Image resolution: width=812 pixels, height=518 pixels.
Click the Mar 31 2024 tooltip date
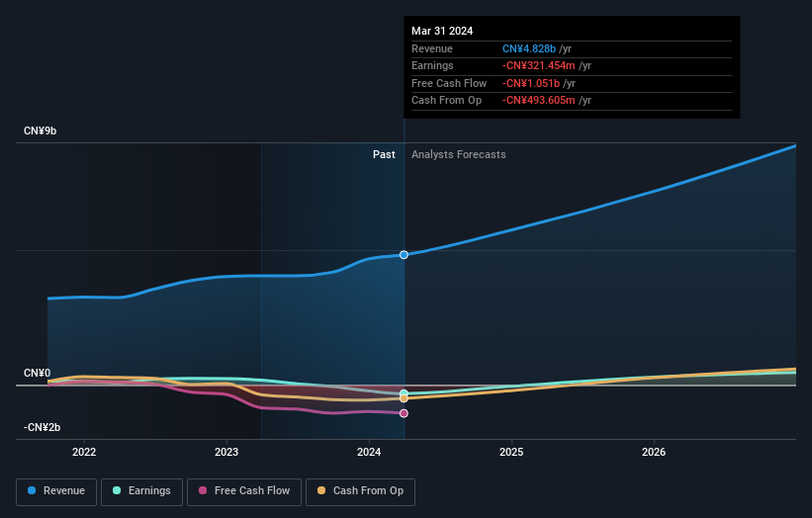[442, 31]
